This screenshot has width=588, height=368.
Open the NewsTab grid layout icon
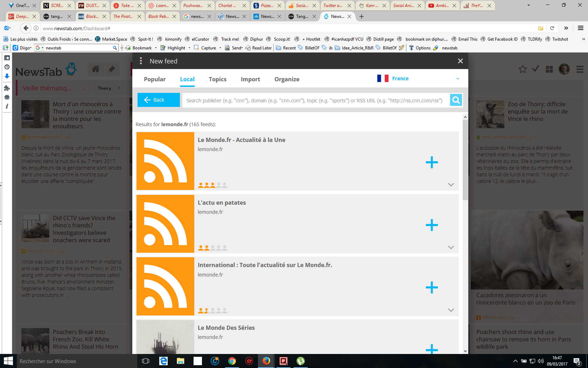click(549, 69)
